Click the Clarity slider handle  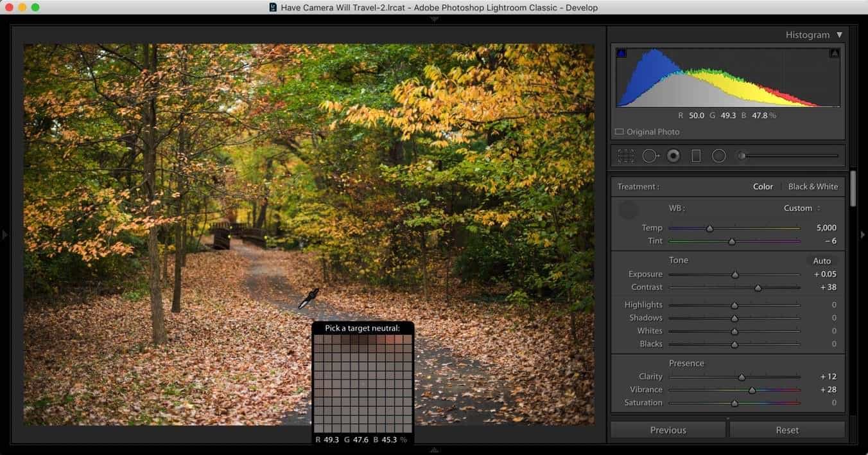[742, 377]
